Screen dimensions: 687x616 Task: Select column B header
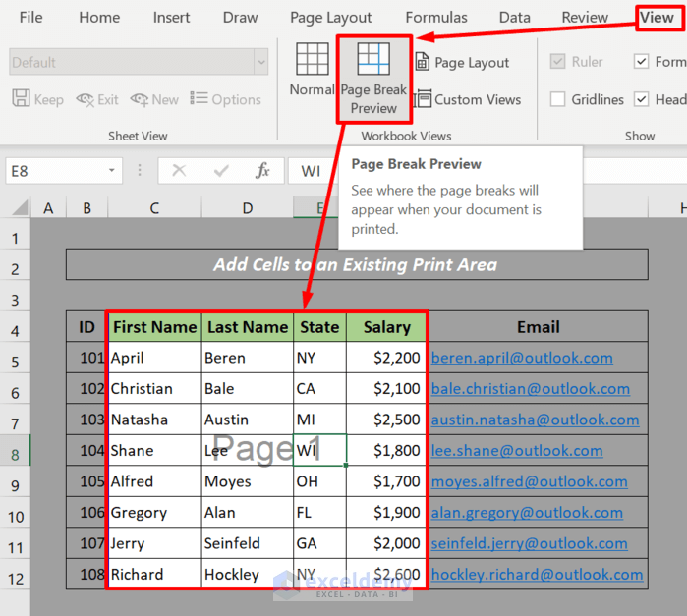pos(86,208)
